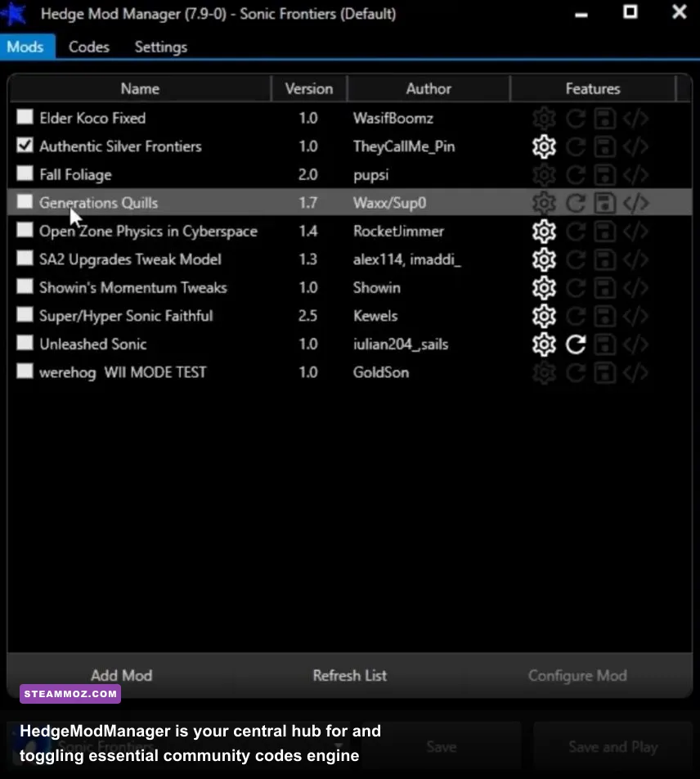Sort by the Author column header
The image size is (700, 779).
coord(429,89)
